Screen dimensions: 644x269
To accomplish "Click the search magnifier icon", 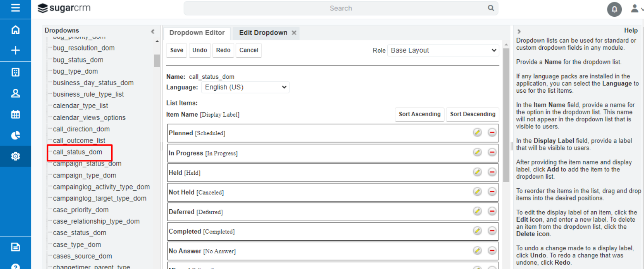I will 491,8.
